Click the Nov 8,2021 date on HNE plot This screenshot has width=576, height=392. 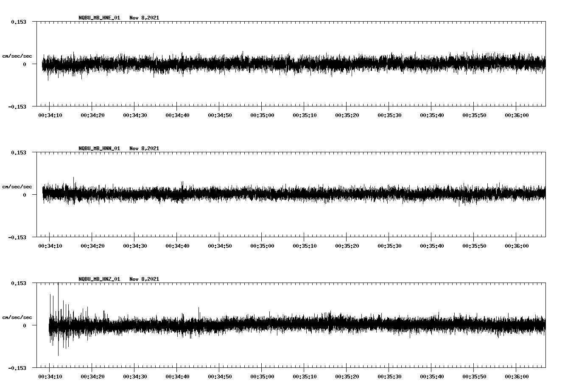point(144,18)
